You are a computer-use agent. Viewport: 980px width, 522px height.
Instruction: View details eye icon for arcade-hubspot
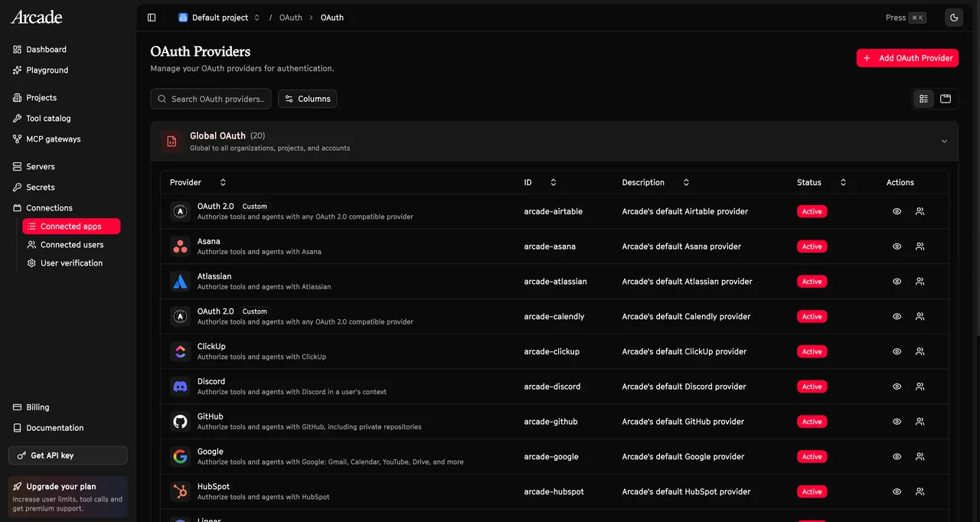pos(897,492)
